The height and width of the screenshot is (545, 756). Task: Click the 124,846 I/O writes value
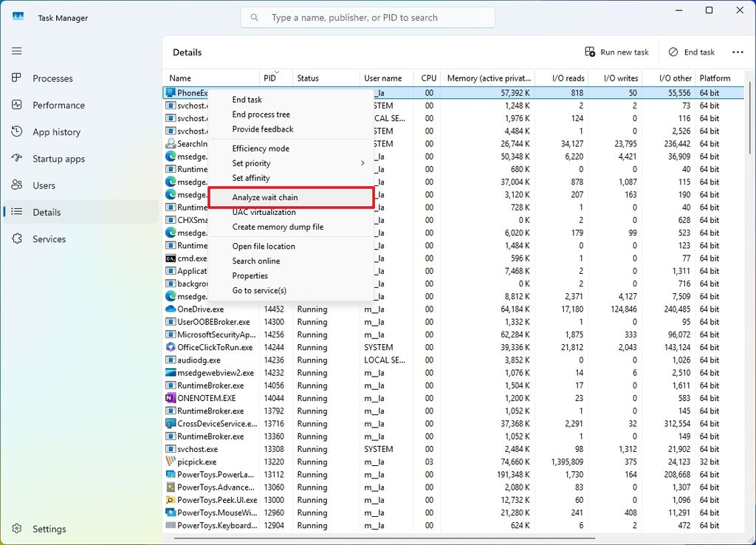click(x=624, y=309)
